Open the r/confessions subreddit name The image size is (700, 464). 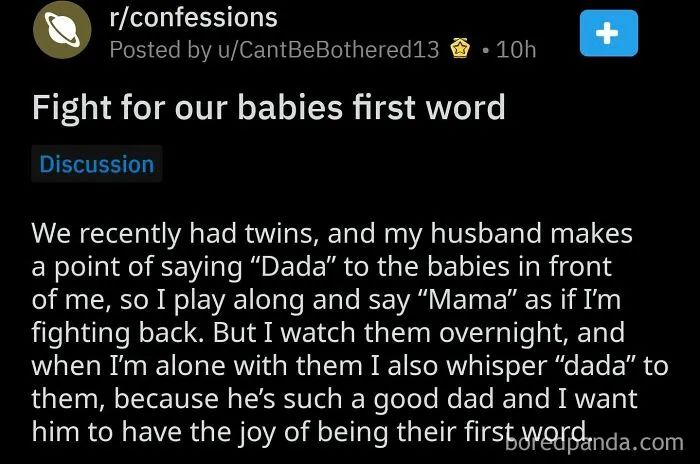[x=193, y=18]
